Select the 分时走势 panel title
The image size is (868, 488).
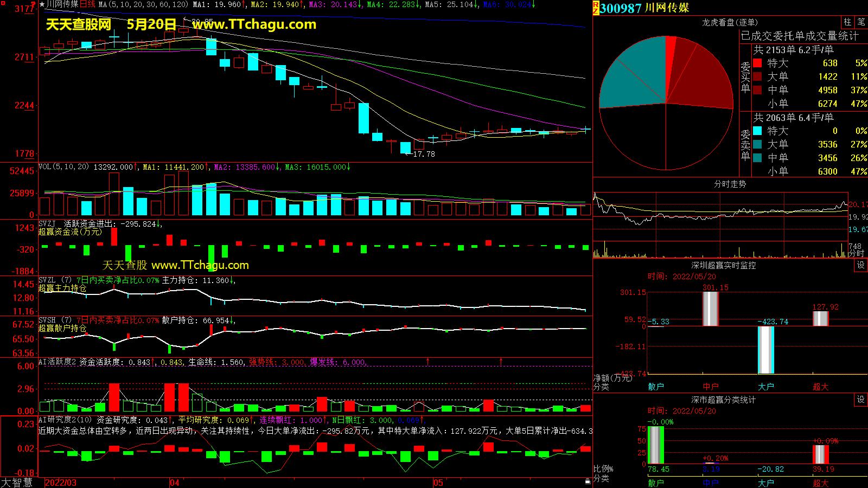coord(730,184)
